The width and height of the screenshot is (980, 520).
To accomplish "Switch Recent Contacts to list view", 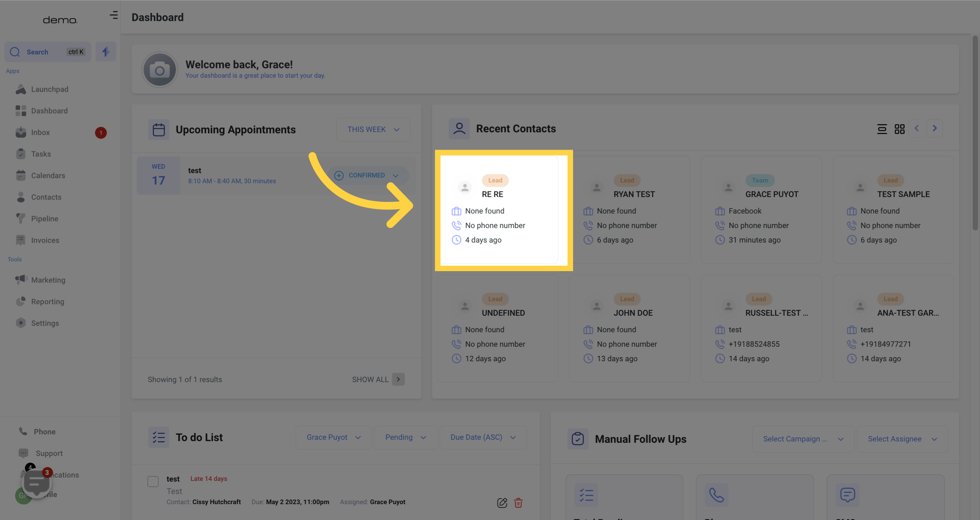I will click(x=882, y=129).
